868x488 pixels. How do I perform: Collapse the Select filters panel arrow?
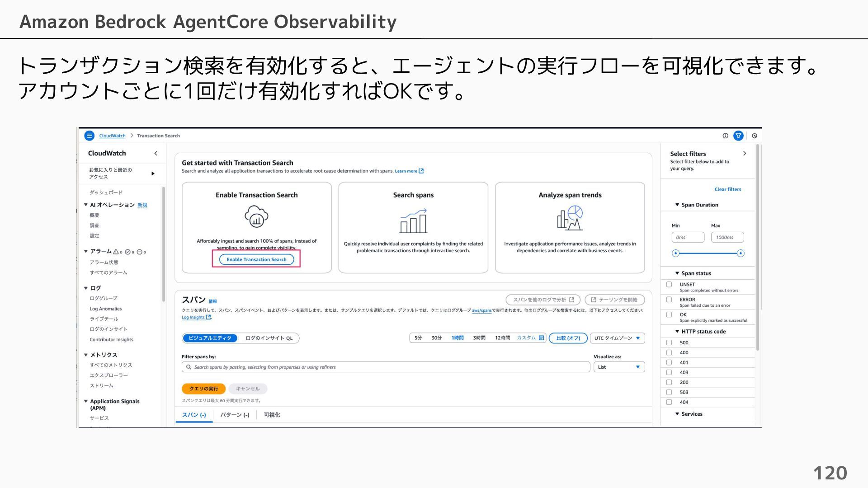[744, 154]
